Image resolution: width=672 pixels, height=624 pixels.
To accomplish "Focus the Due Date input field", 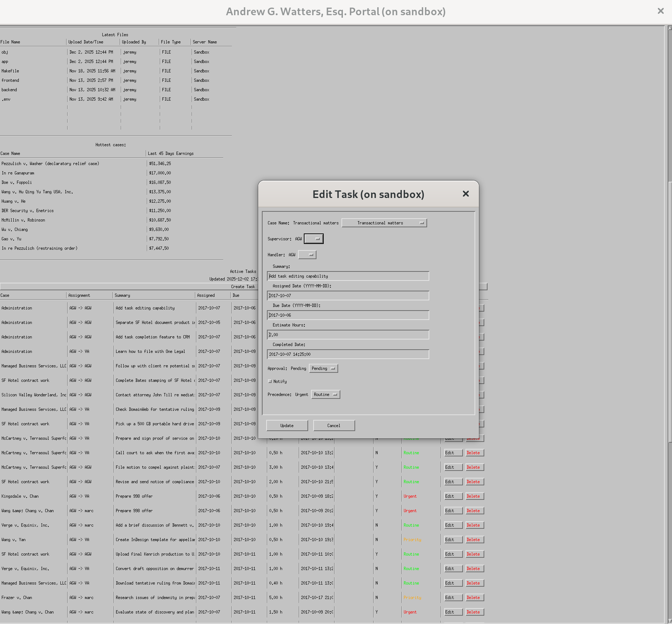I will [x=348, y=315].
